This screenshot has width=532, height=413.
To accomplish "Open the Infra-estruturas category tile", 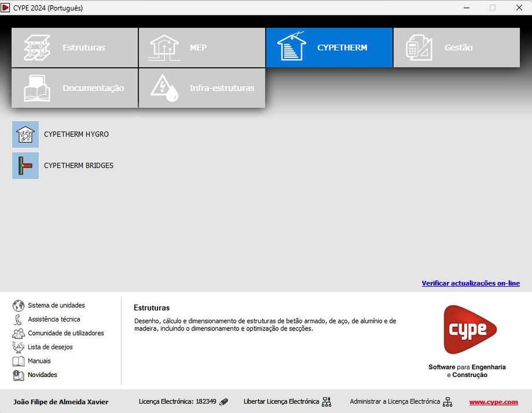I will pos(202,88).
